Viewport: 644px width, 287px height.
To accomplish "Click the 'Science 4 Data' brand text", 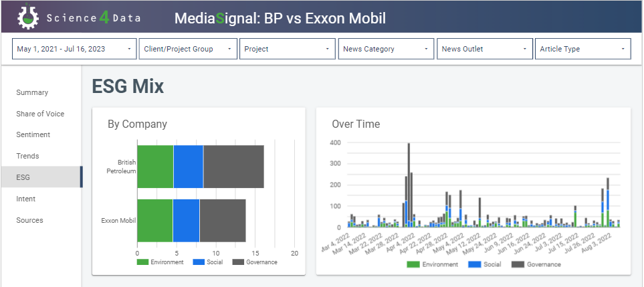I will point(94,17).
